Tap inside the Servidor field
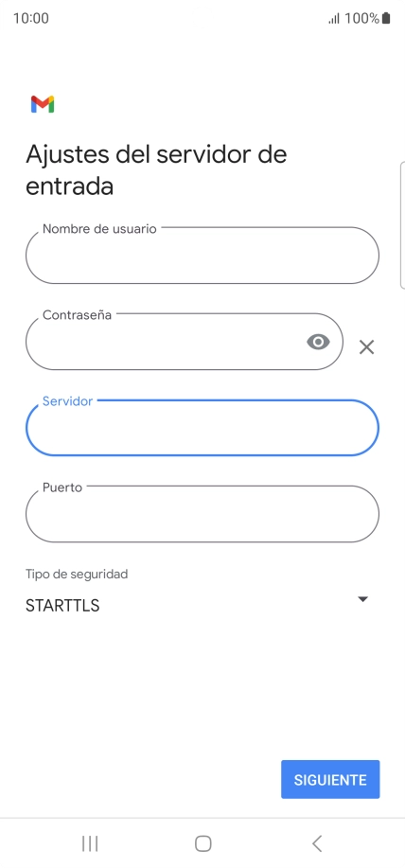The height and width of the screenshot is (868, 405). tap(202, 428)
